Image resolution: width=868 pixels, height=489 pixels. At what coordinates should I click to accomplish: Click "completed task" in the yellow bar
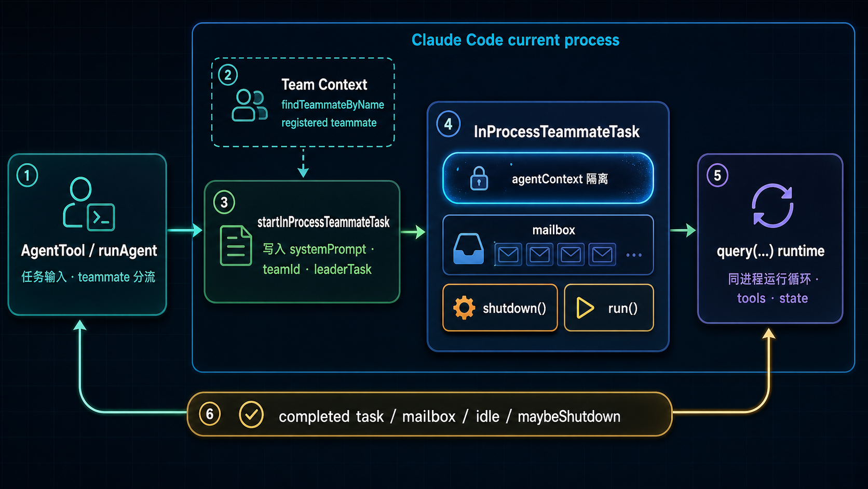[x=331, y=416]
